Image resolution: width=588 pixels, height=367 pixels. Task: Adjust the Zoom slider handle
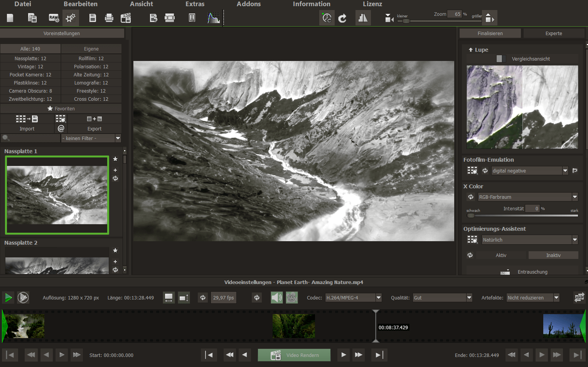coord(406,21)
